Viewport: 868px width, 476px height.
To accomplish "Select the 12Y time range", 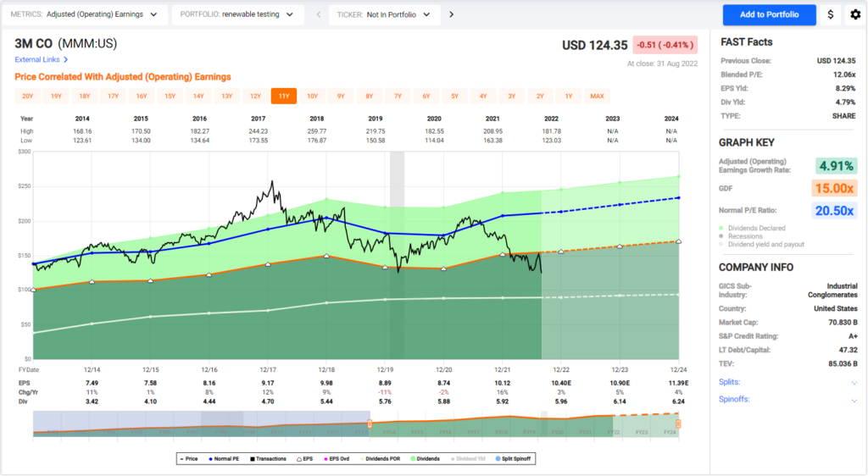I will click(255, 97).
